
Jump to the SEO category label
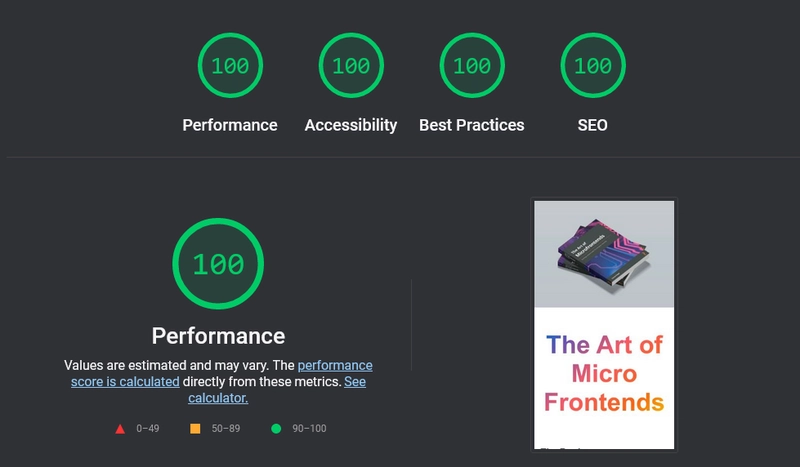[x=592, y=125]
